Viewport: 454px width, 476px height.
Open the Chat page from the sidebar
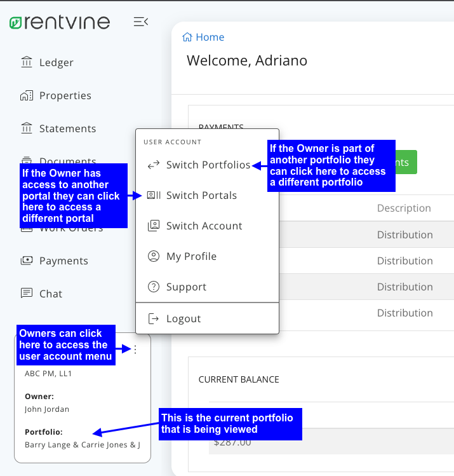pyautogui.click(x=51, y=294)
